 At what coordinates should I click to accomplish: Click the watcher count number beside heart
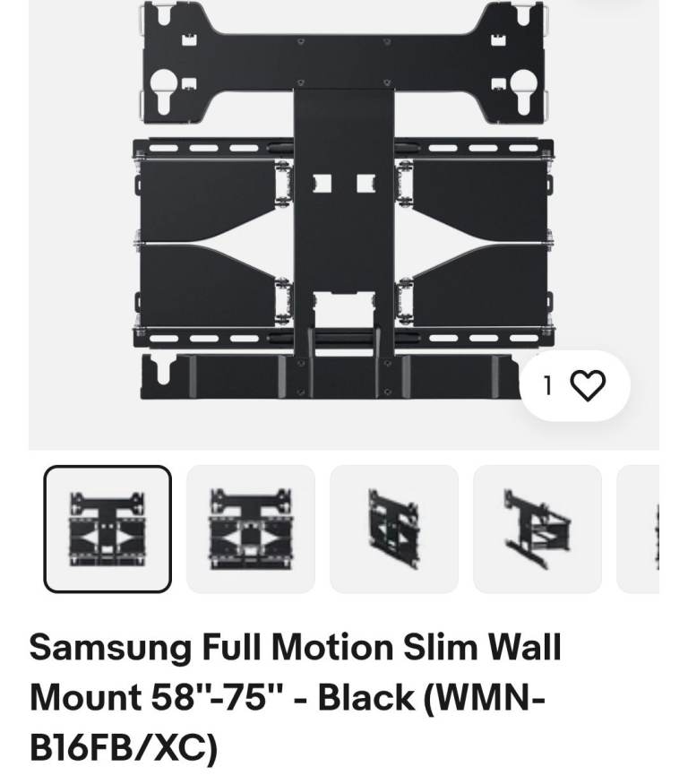point(548,385)
